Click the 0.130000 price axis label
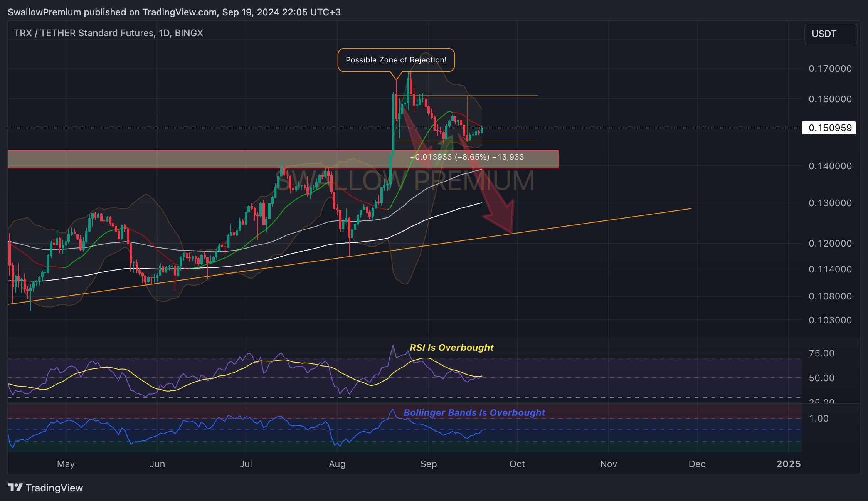 click(x=830, y=203)
